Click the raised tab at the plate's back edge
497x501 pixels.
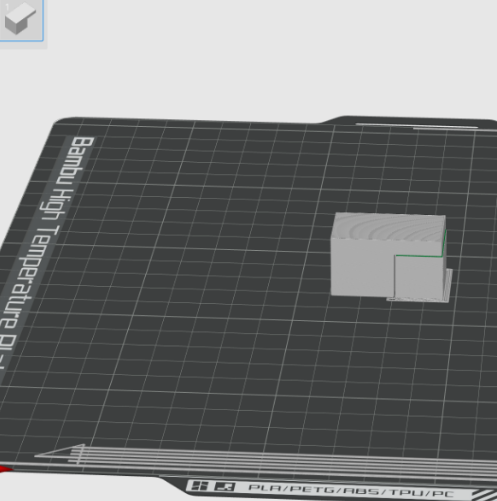[410, 120]
